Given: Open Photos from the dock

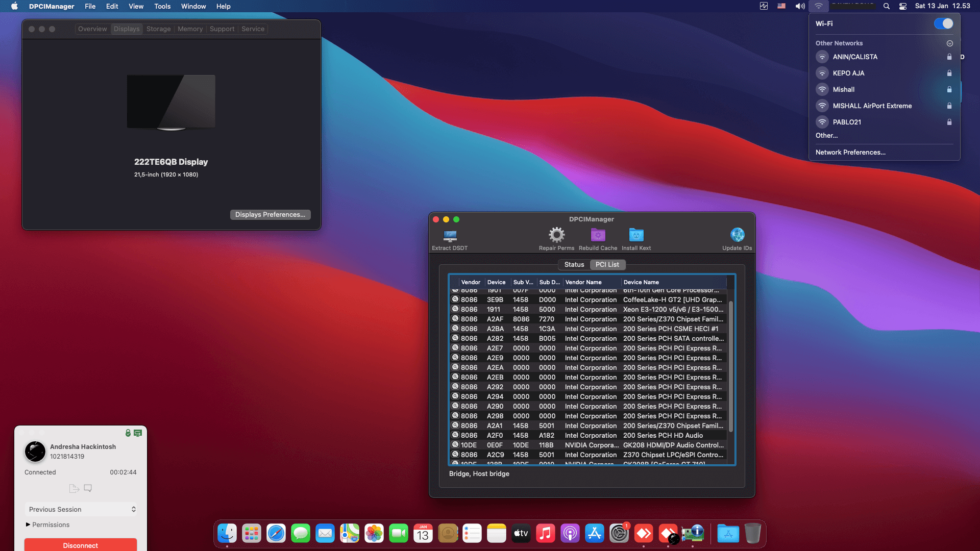Looking at the screenshot, I should click(x=374, y=534).
